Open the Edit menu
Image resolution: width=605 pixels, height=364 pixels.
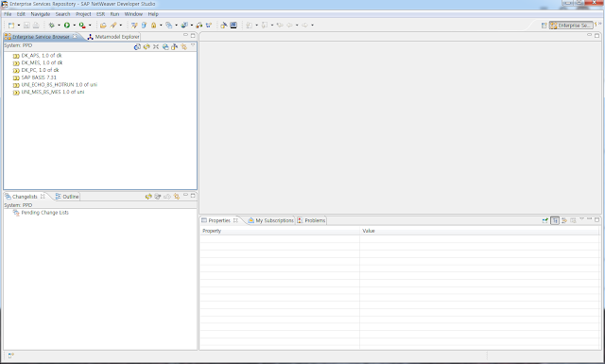tap(21, 14)
